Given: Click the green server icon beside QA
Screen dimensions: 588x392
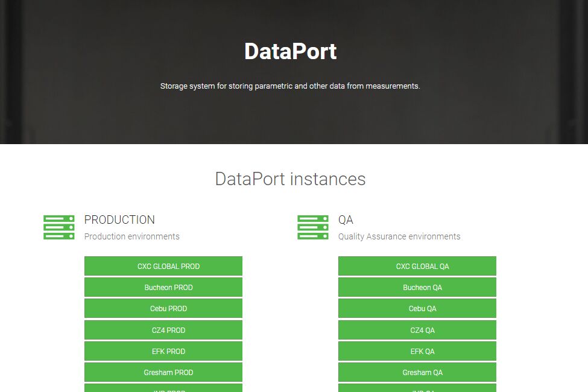Looking at the screenshot, I should click(312, 227).
